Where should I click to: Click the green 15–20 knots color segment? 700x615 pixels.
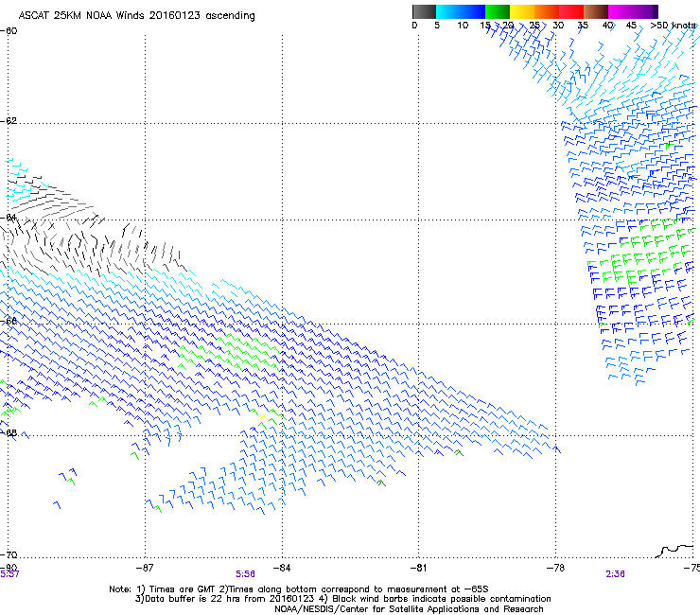tap(498, 11)
